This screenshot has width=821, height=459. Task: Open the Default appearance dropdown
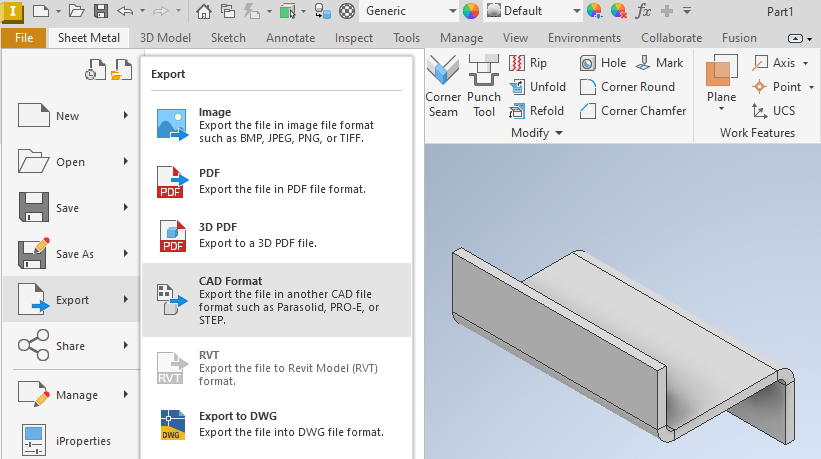(x=576, y=12)
